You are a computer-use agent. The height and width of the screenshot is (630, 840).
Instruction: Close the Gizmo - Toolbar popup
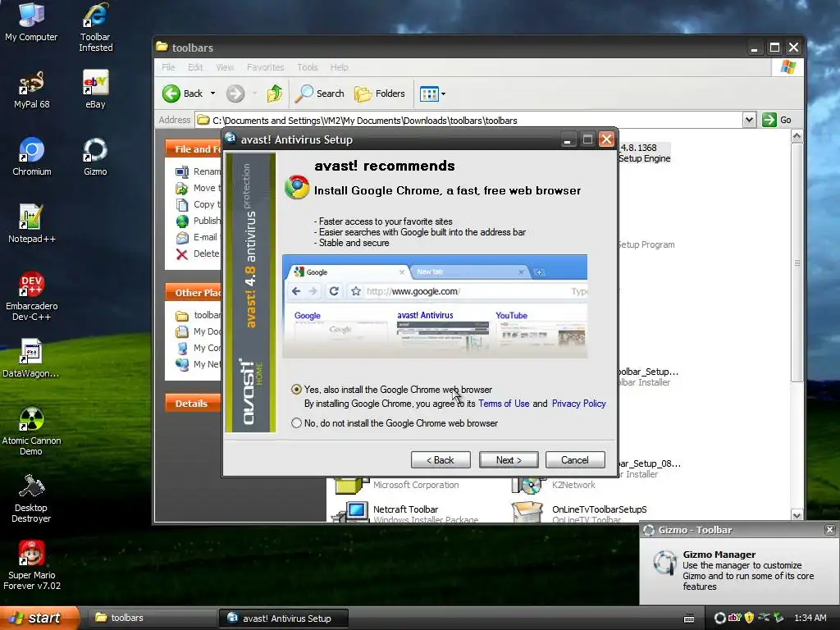pos(829,530)
